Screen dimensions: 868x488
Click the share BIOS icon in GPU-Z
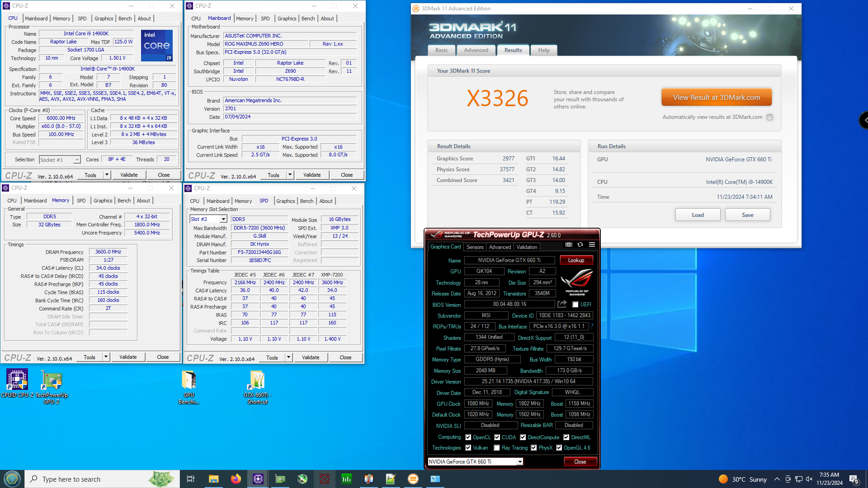tap(562, 304)
